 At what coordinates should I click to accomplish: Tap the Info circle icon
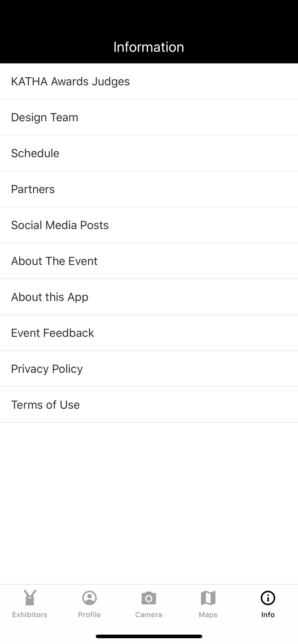tap(268, 598)
